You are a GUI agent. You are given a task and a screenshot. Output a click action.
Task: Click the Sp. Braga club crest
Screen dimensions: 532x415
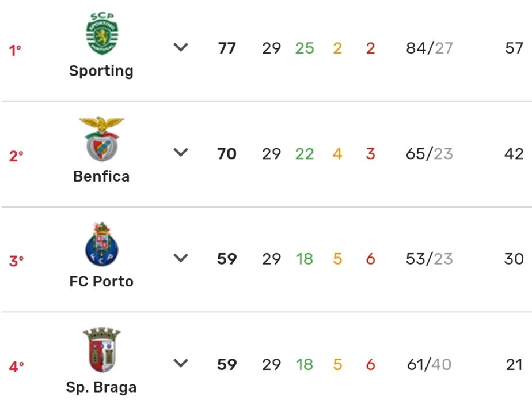point(101,350)
